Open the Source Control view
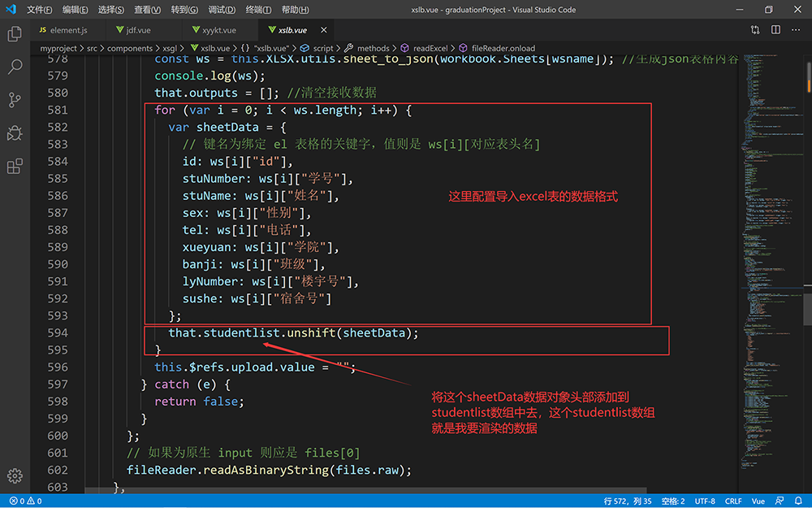This screenshot has height=508, width=812. [14, 99]
